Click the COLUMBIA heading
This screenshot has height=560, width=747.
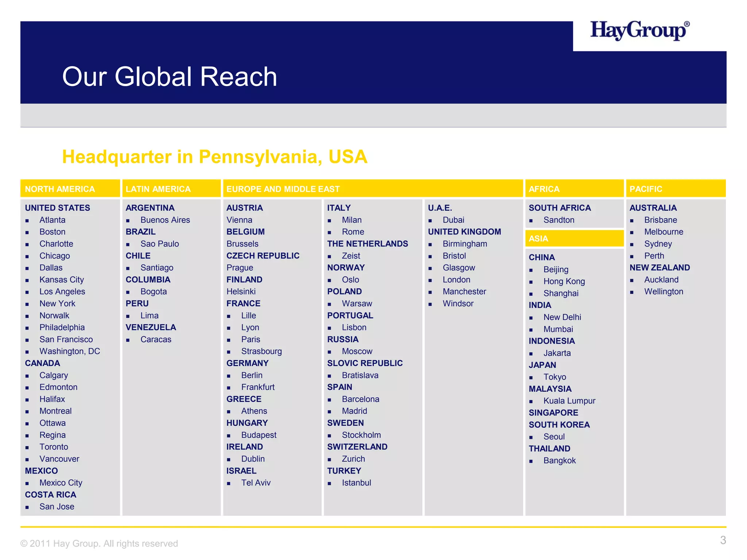148,280
